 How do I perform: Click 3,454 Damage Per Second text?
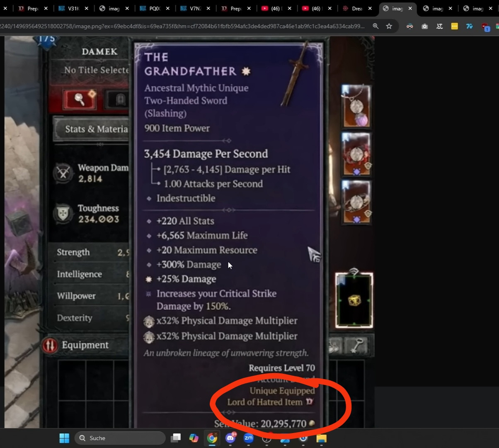click(x=206, y=154)
